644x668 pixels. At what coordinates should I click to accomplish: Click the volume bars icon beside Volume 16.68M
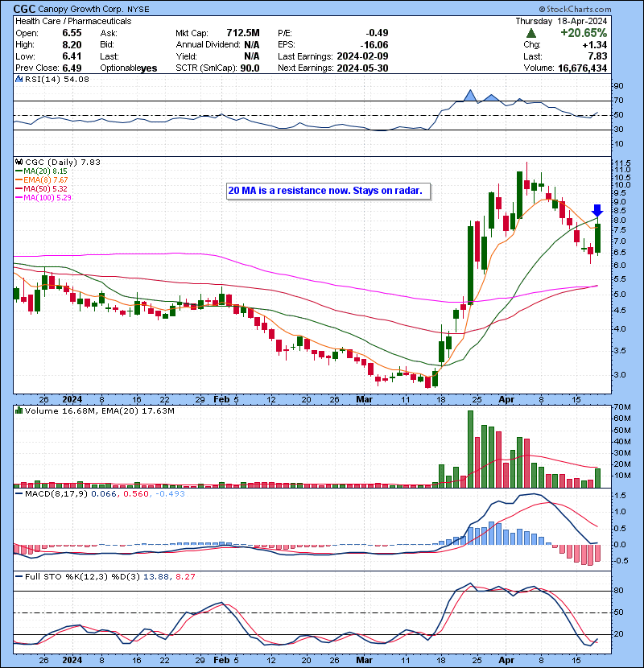[19, 410]
